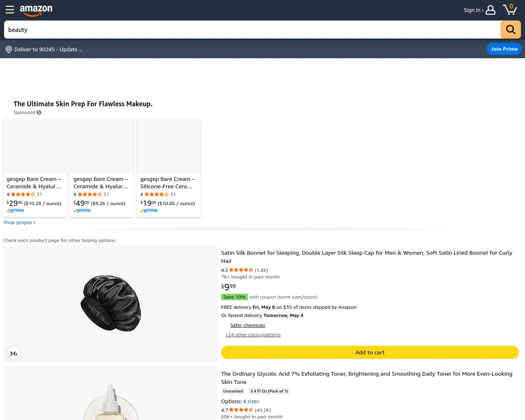Click the account profile icon
The image size is (525, 420).
click(x=491, y=10)
